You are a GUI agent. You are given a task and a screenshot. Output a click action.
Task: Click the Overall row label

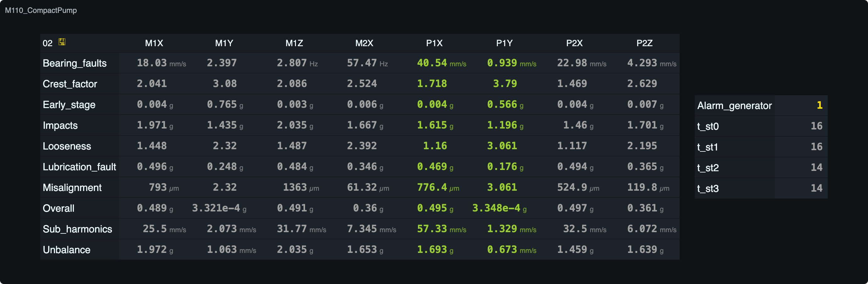tap(58, 208)
